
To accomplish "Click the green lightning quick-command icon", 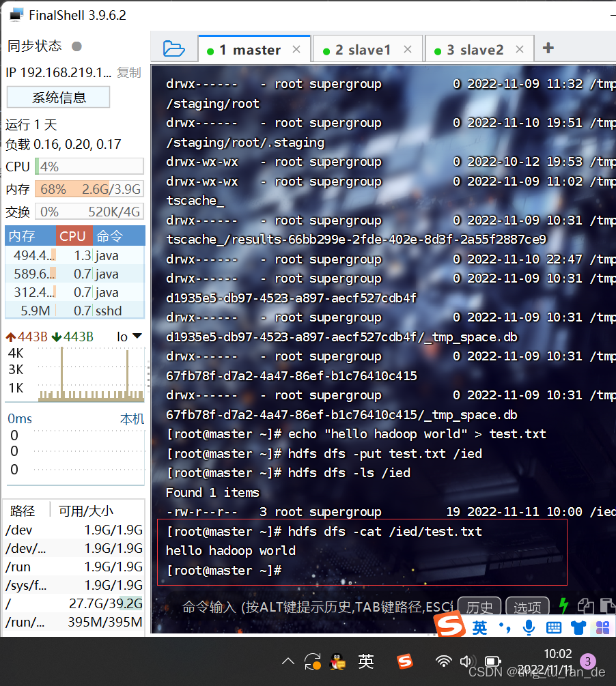I will 563,605.
